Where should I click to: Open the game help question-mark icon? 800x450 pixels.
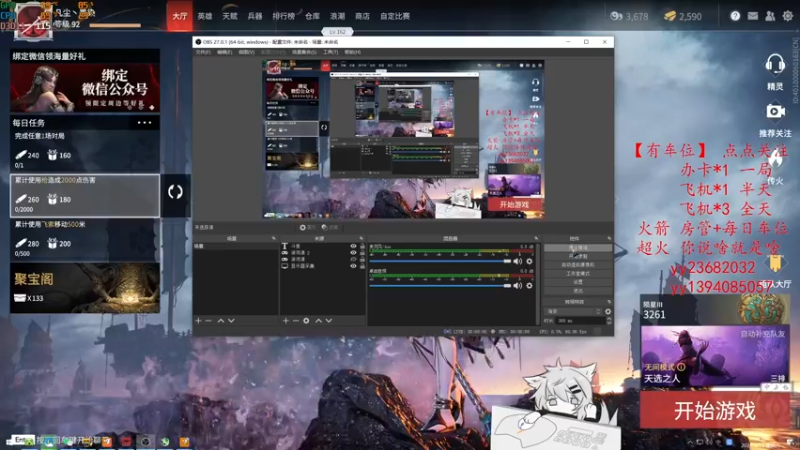coord(735,16)
